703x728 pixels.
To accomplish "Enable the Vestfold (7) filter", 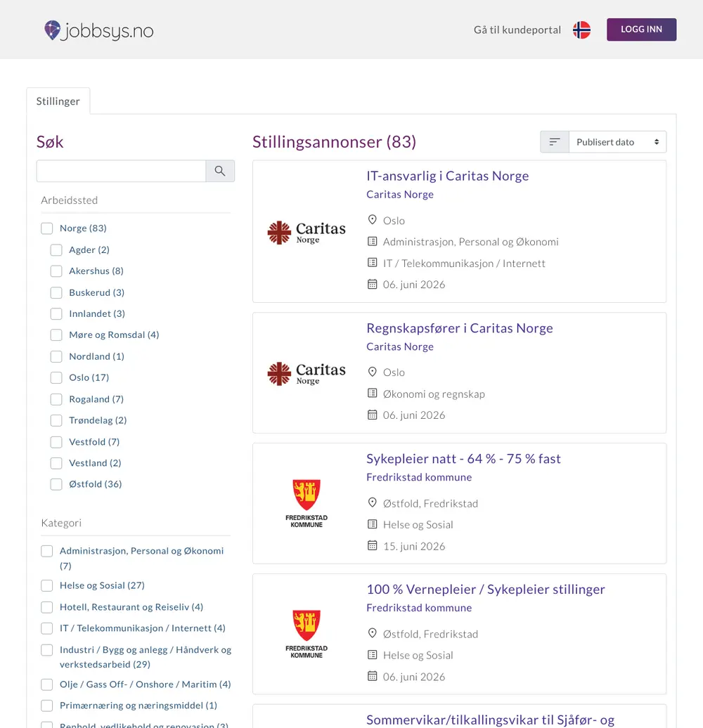I will (56, 442).
